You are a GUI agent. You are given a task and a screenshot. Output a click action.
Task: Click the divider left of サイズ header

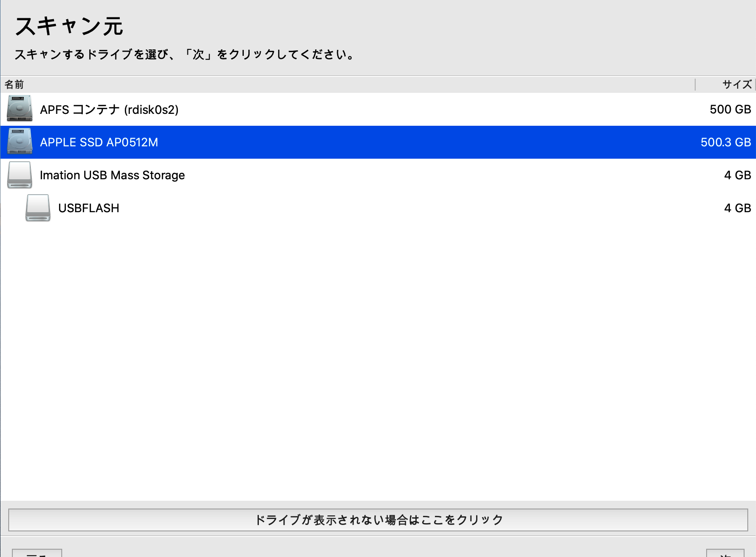point(695,85)
